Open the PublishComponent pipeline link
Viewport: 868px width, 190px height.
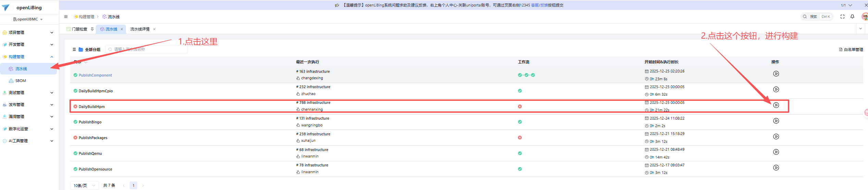point(95,75)
